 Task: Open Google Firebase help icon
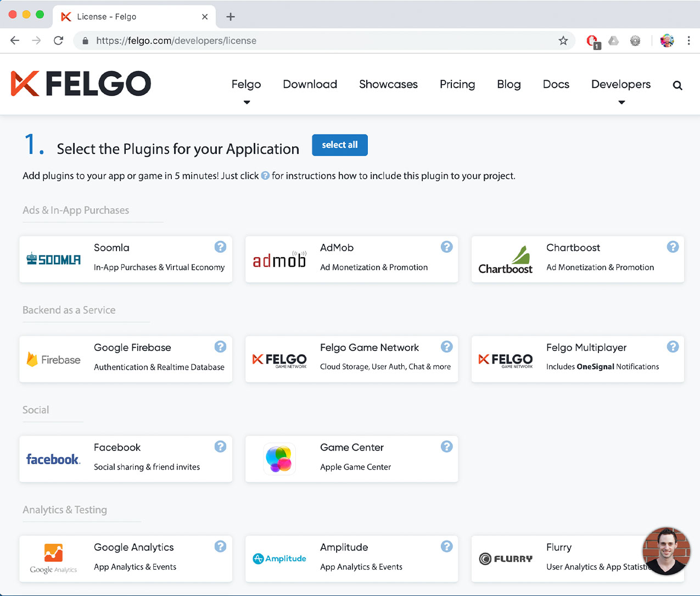click(220, 347)
